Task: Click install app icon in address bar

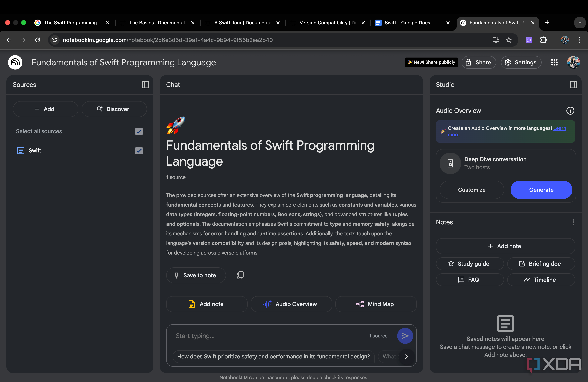Action: 496,40
